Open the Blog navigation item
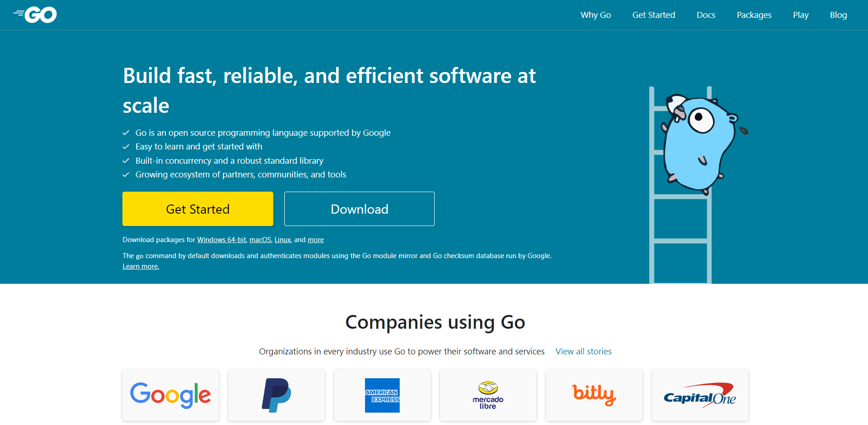 click(x=838, y=15)
